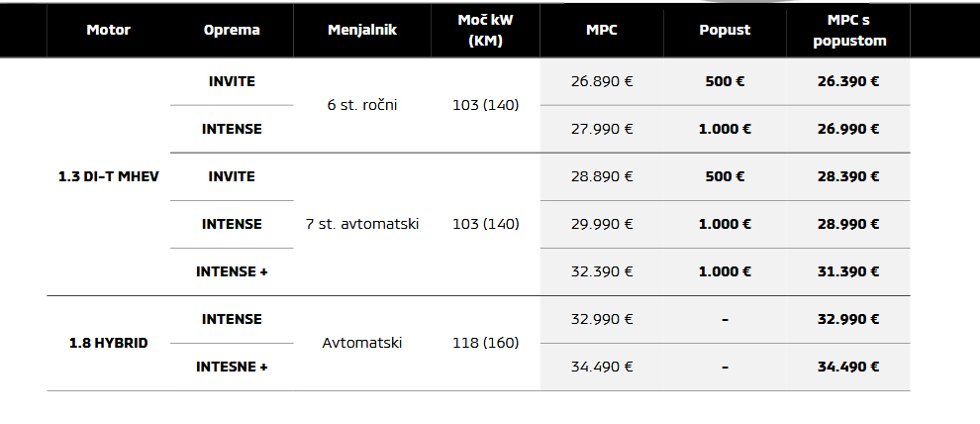
Task: Select the Menjalnik column header
Action: coord(362,30)
